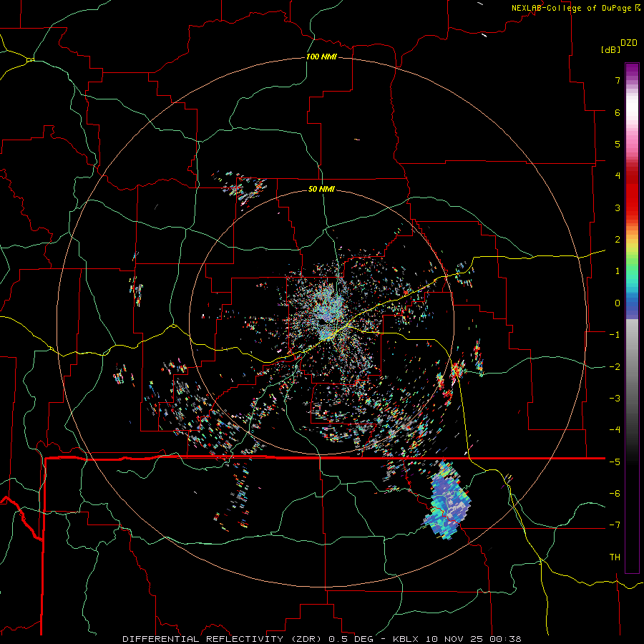
Task: Click the 1 value on the color scale
Action: click(x=618, y=271)
